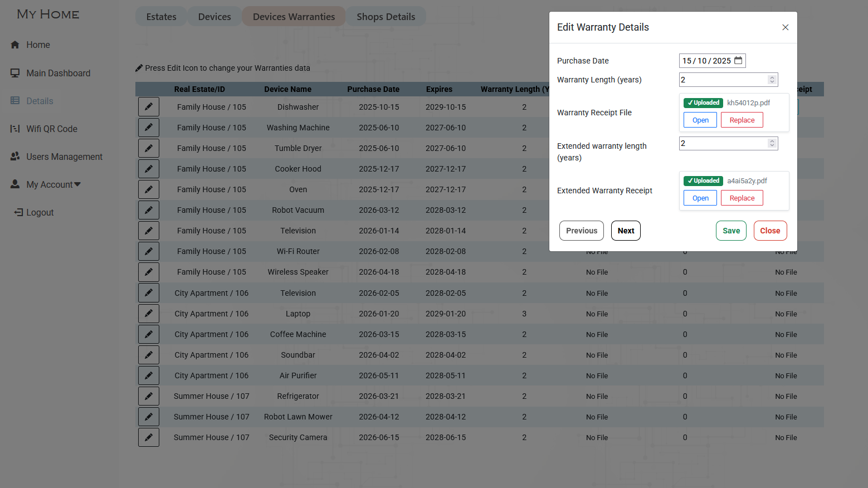The height and width of the screenshot is (488, 868).
Task: Edit the Soundbar warranty
Action: coord(149,355)
